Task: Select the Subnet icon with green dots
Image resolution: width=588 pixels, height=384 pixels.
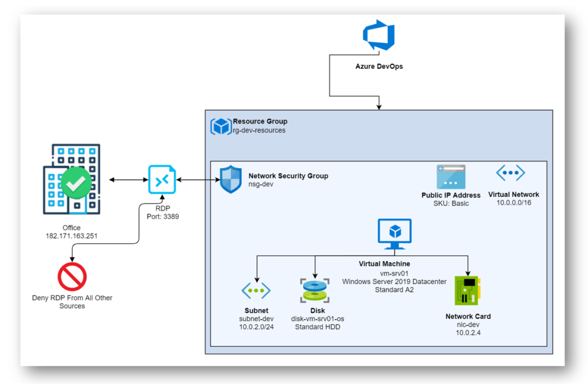Action: pos(256,290)
